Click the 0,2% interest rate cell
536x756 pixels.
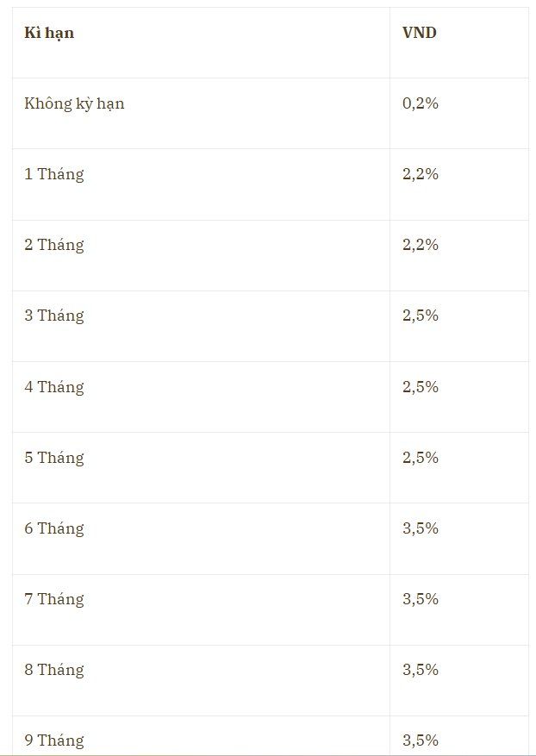click(x=421, y=103)
